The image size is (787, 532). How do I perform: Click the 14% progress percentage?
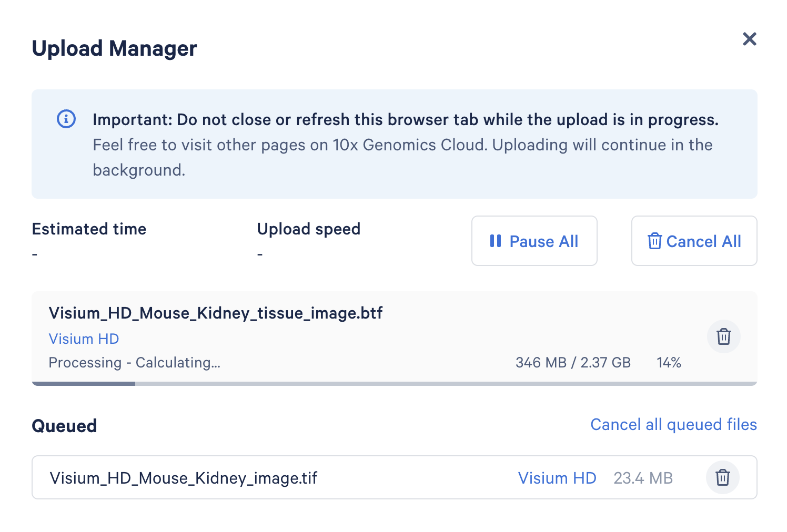tap(669, 363)
